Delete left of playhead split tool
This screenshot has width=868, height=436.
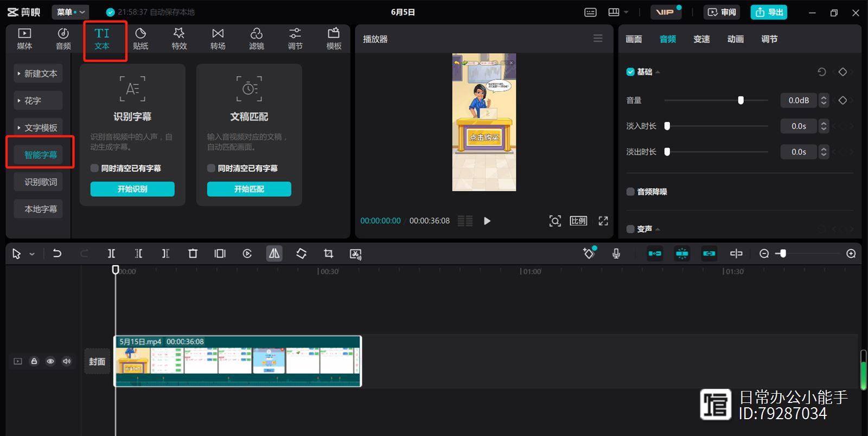pyautogui.click(x=138, y=253)
